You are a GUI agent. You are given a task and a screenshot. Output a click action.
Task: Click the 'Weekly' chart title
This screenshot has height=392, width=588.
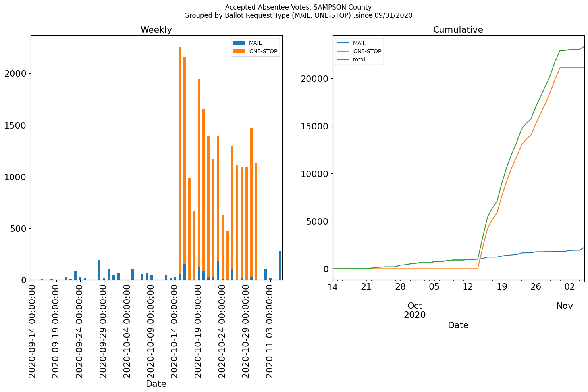point(156,30)
